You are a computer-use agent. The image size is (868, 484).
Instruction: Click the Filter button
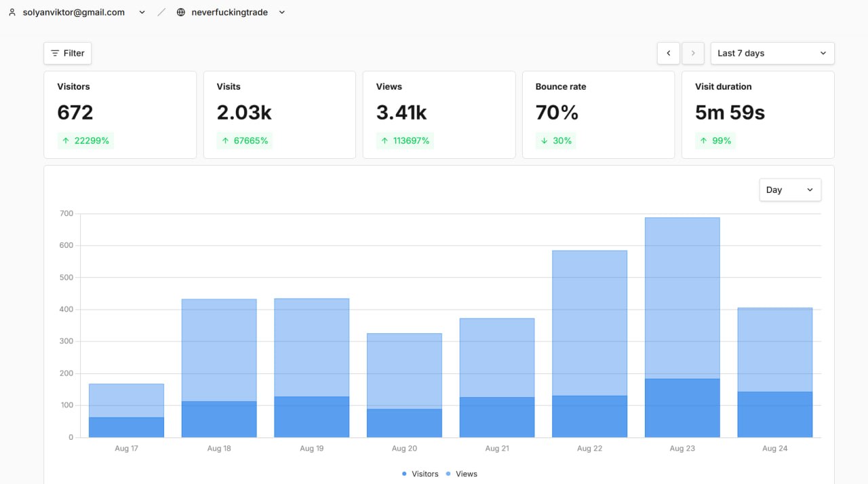click(x=67, y=53)
